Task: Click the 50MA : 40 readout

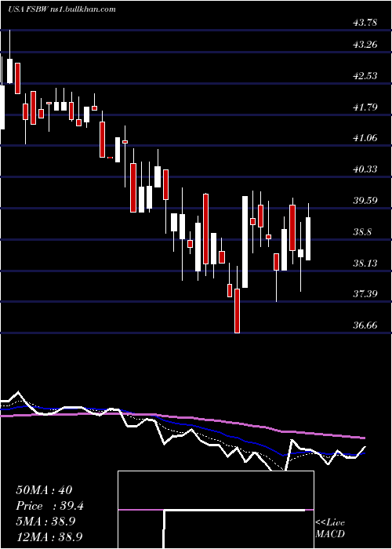Action: 43,490
